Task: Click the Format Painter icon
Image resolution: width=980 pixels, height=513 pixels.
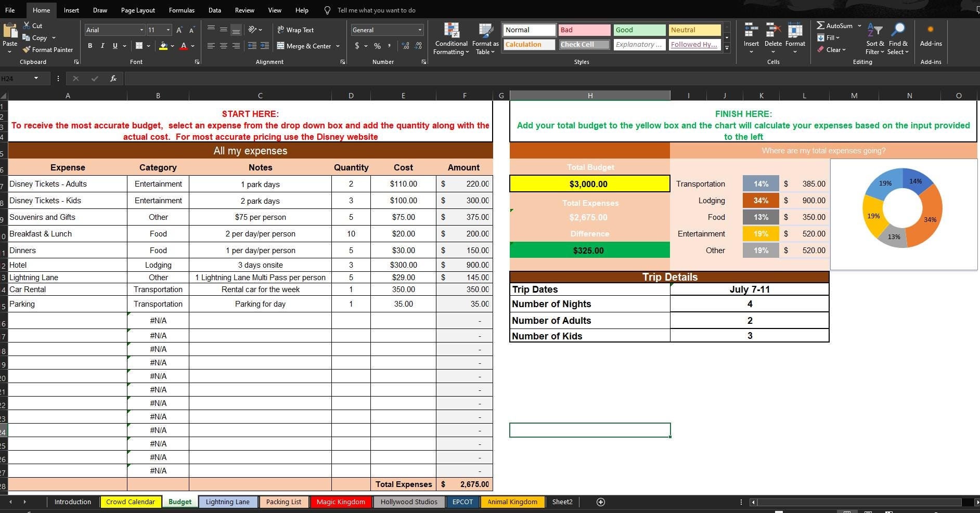Action: (x=27, y=49)
